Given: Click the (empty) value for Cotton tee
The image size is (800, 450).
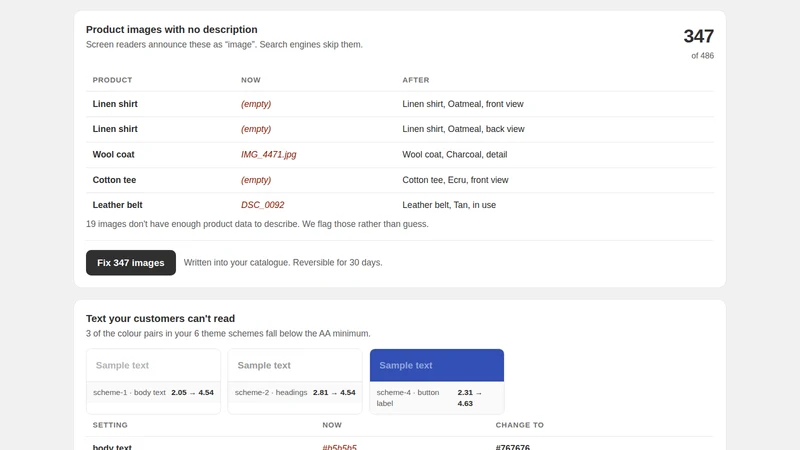Looking at the screenshot, I should (256, 180).
